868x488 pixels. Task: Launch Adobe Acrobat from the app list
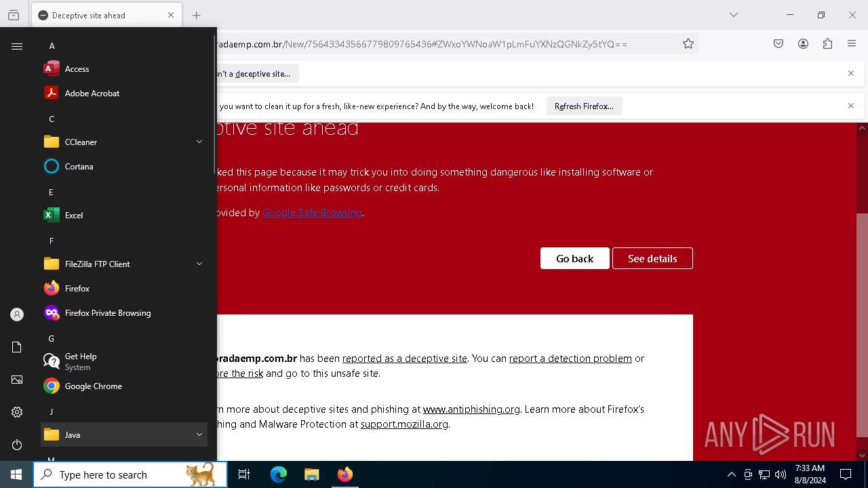point(124,93)
